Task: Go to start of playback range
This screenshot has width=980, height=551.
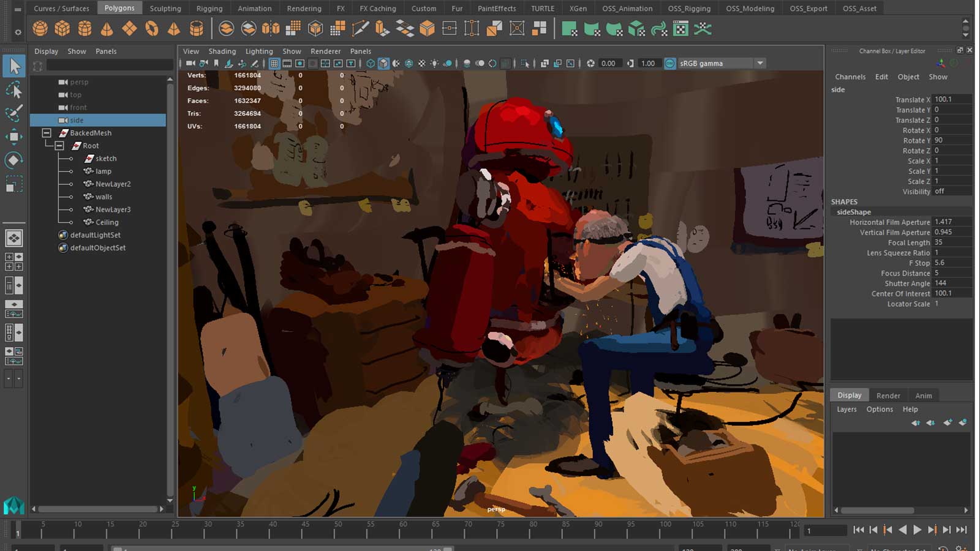Action: coord(859,530)
